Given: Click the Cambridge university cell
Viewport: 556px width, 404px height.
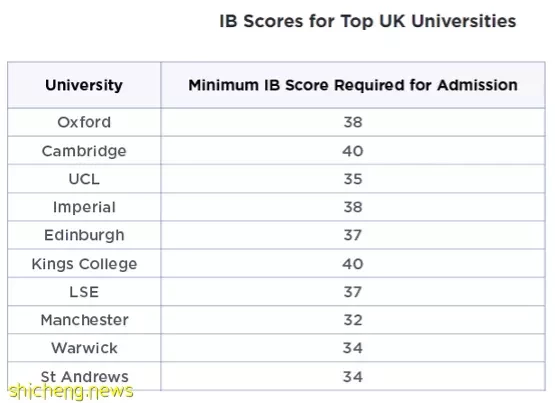Looking at the screenshot, I should (84, 151).
